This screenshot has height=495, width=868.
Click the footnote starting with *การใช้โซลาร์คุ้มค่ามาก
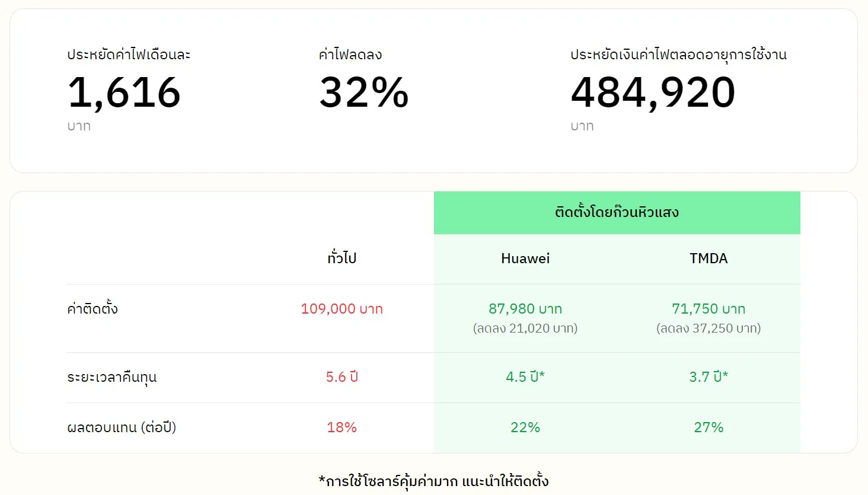click(433, 481)
